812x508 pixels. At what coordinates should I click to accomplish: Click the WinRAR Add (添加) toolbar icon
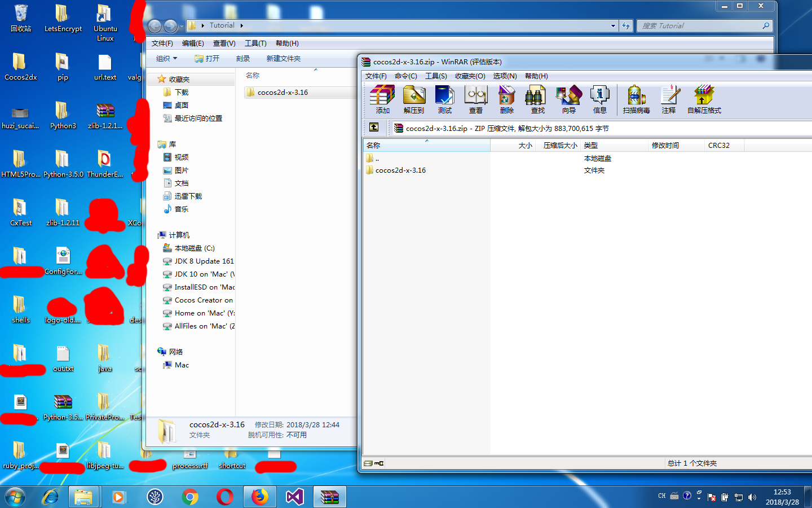pyautogui.click(x=382, y=99)
